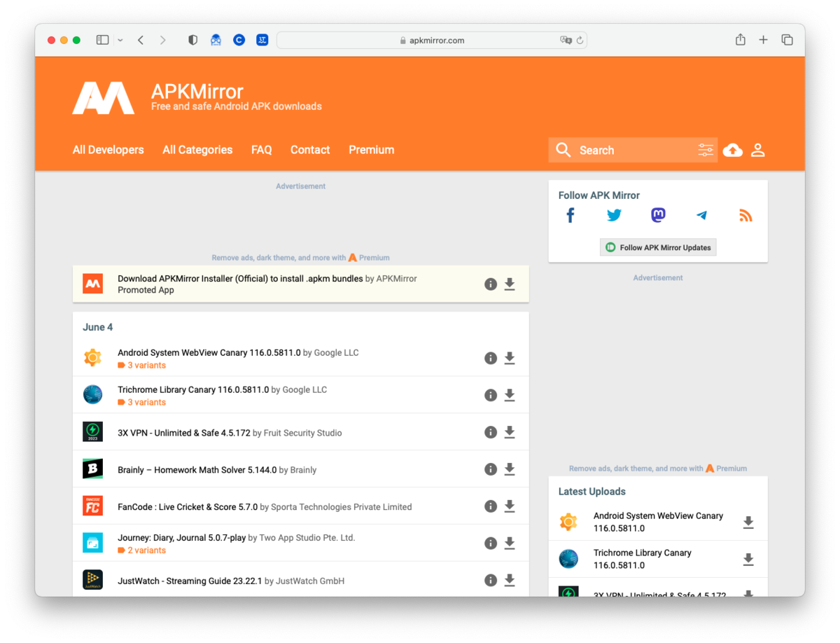Open a new Safari tab
840x643 pixels.
pyautogui.click(x=764, y=40)
